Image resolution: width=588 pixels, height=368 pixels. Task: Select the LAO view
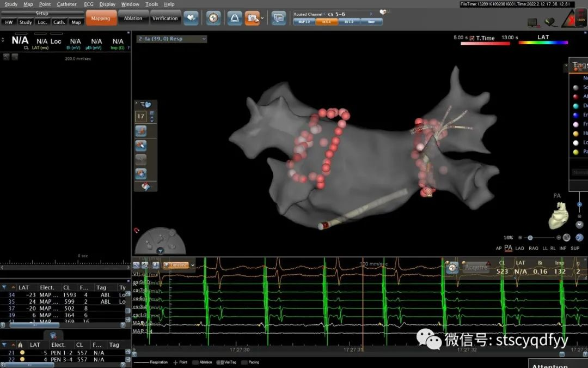pos(519,248)
